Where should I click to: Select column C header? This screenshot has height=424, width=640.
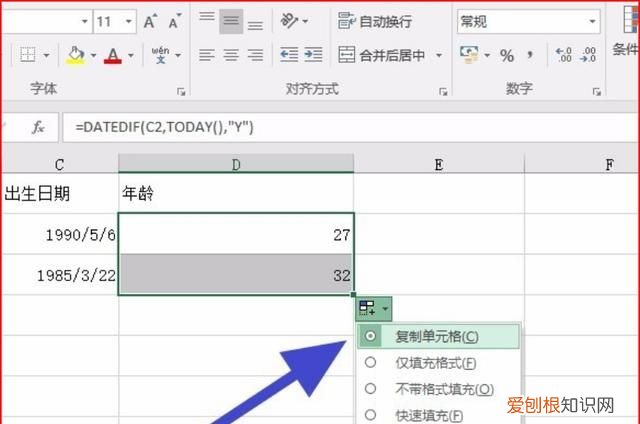pyautogui.click(x=60, y=164)
